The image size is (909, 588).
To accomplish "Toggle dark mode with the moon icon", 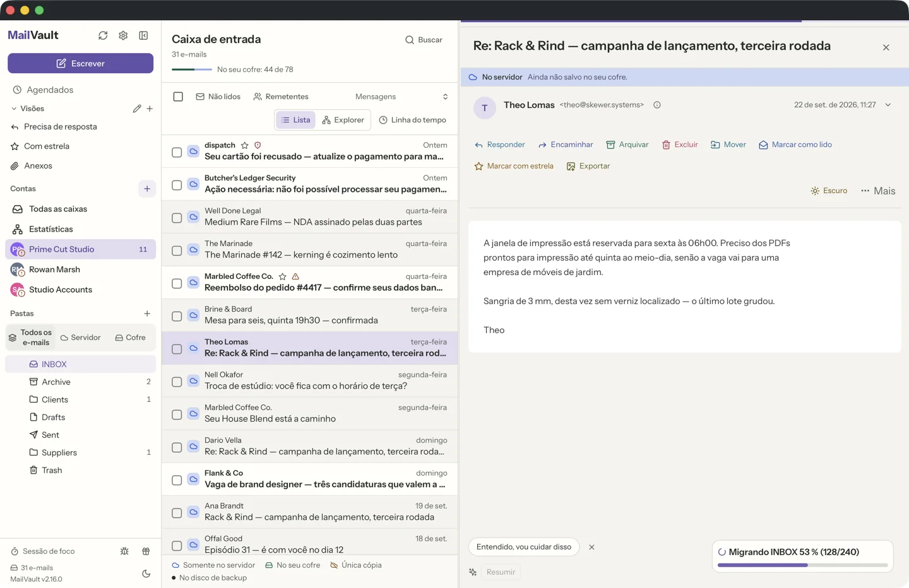I will pyautogui.click(x=146, y=573).
